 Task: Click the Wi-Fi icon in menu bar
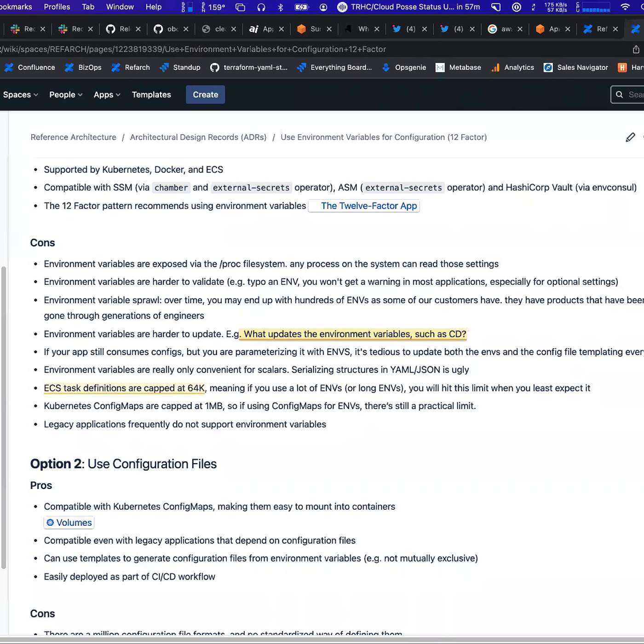(x=625, y=7)
